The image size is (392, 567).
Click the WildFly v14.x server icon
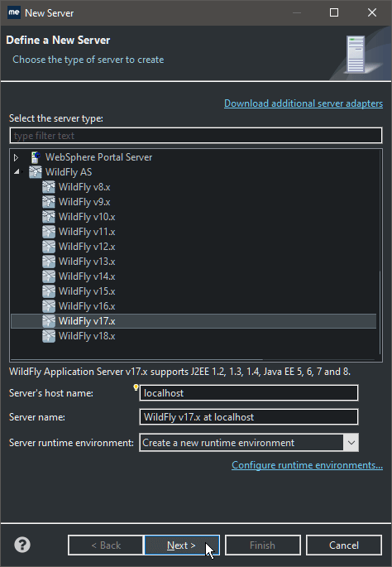click(x=49, y=276)
